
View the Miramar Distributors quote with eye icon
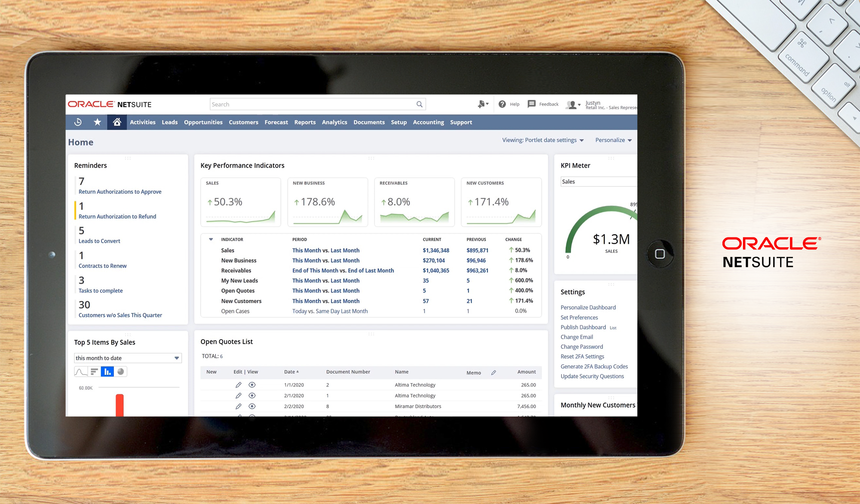click(x=252, y=406)
